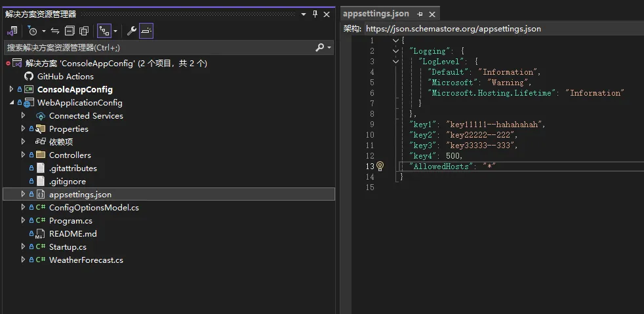Viewport: 644px width, 314px height.
Task: Expand the Controllers folder
Action: click(23, 155)
